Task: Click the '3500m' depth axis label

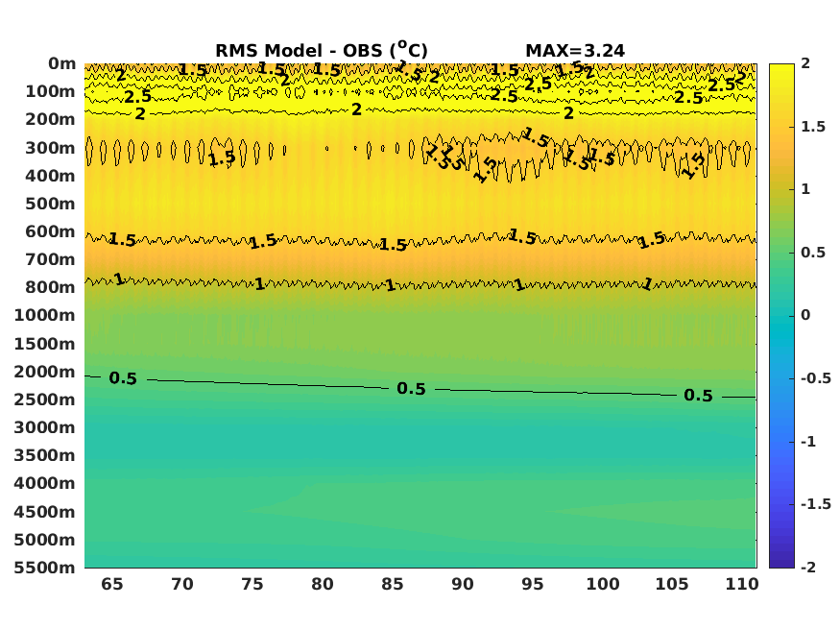Action: [x=44, y=455]
